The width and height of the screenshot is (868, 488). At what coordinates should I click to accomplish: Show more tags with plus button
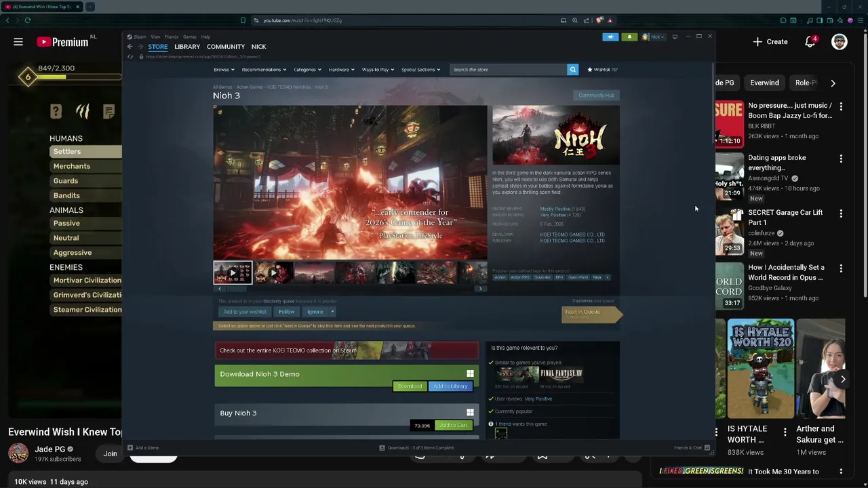tap(607, 277)
